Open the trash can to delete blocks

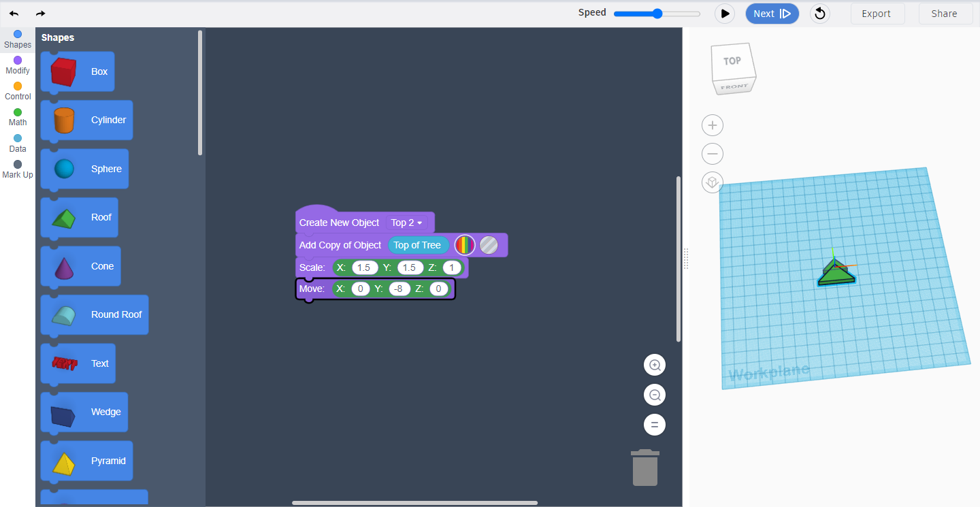[644, 468]
